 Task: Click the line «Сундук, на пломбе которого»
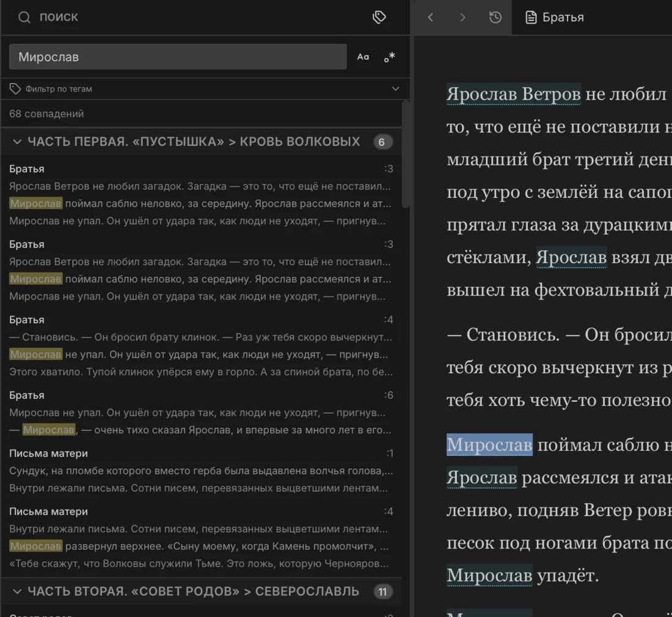click(x=201, y=471)
